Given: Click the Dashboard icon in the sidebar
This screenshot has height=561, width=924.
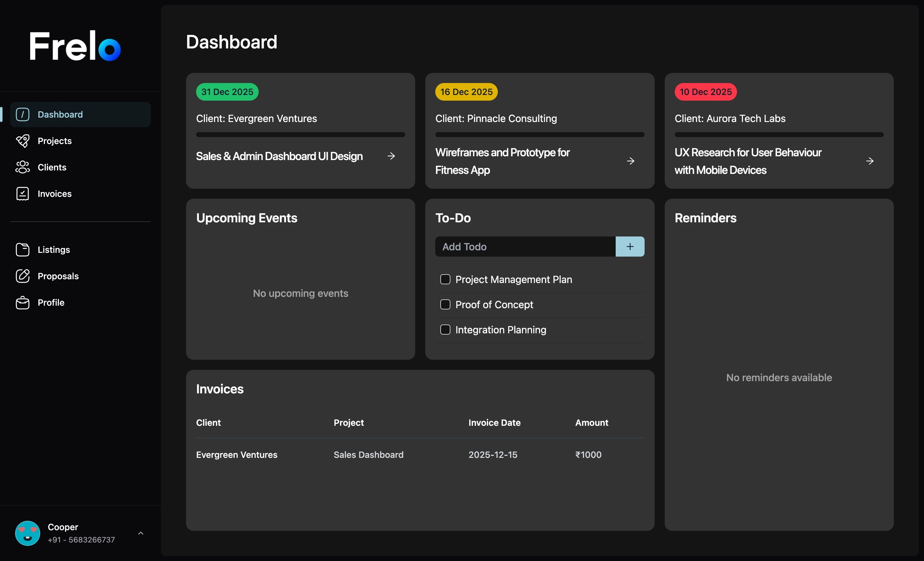Looking at the screenshot, I should (x=23, y=114).
